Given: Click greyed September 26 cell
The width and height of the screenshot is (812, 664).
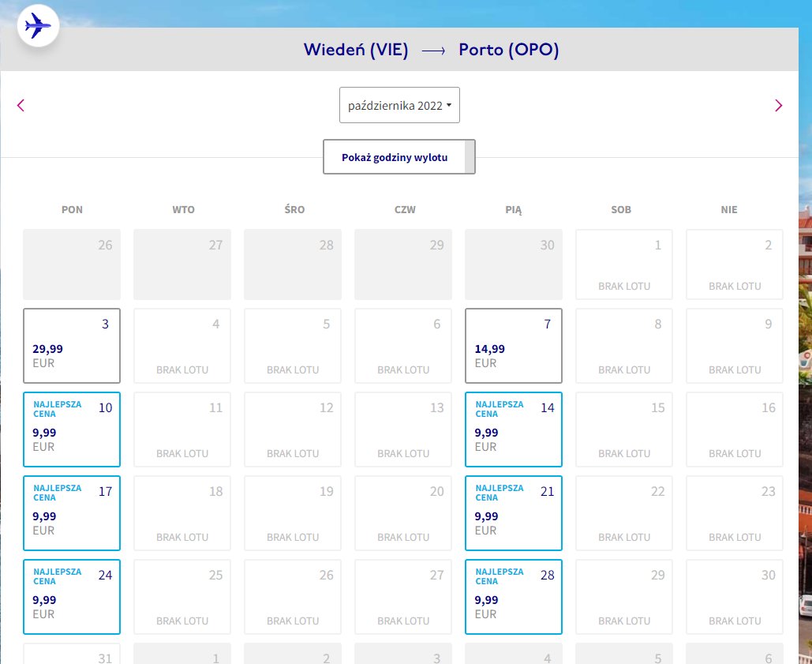Looking at the screenshot, I should [72, 264].
